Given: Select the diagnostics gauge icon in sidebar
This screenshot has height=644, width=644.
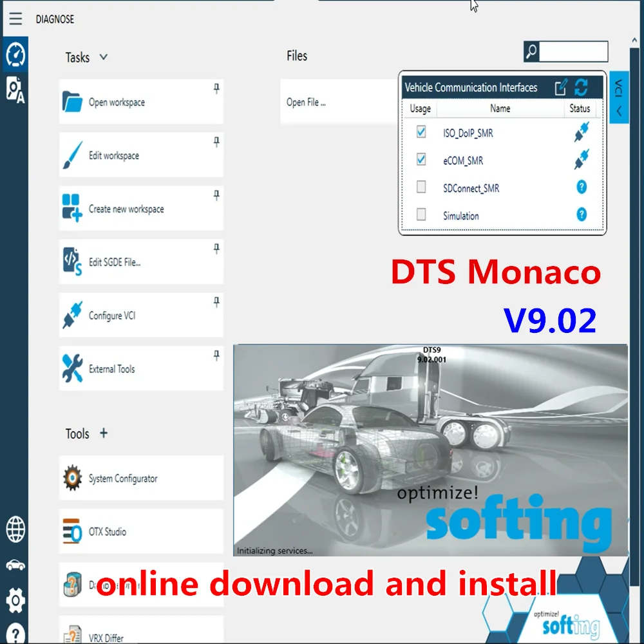Looking at the screenshot, I should 15,55.
